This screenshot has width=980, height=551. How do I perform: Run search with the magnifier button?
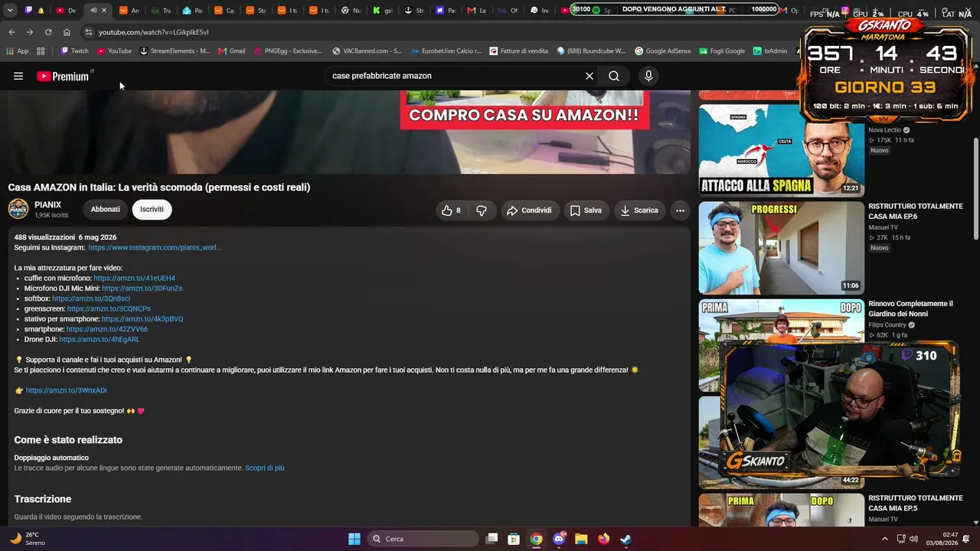click(x=614, y=76)
